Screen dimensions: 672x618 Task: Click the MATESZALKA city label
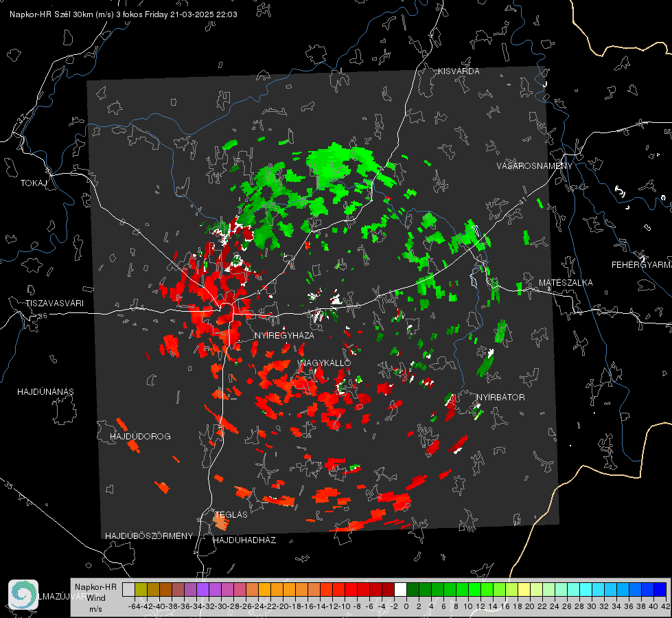(x=566, y=283)
